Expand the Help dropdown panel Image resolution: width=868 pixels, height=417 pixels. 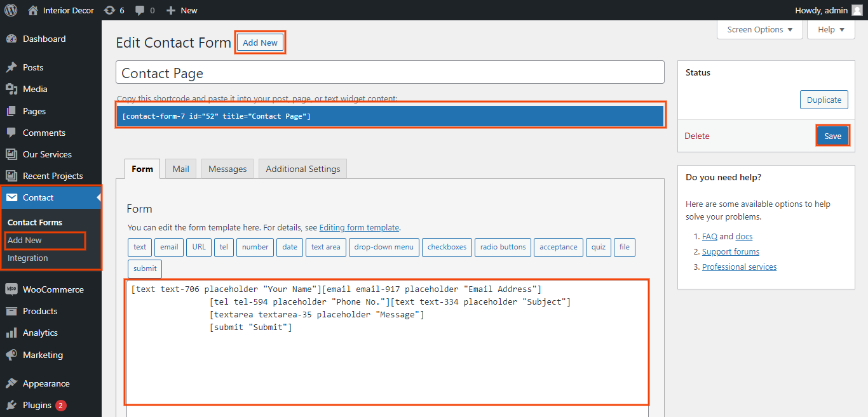(x=831, y=30)
